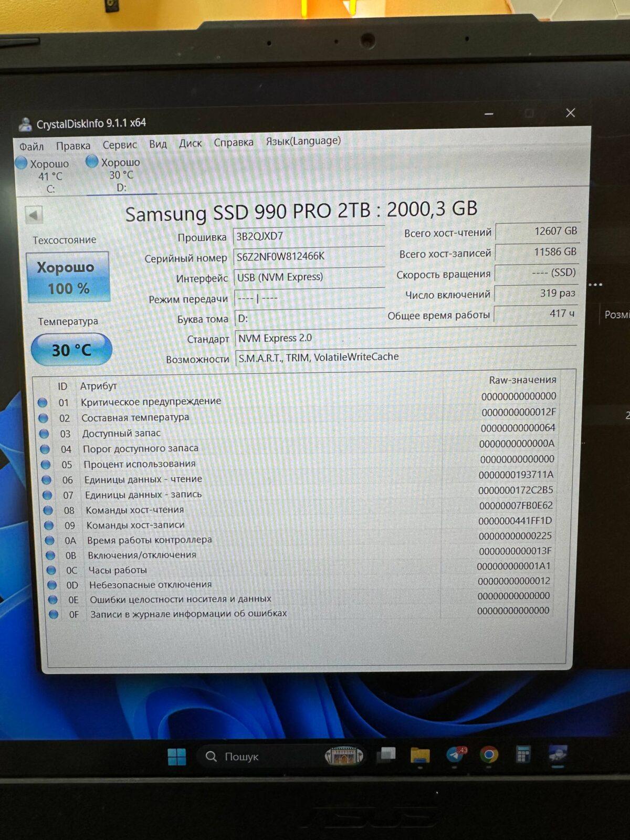Screen dimensions: 630x840
Task: Select the attribute row Критическое предупреждение
Action: point(298,400)
